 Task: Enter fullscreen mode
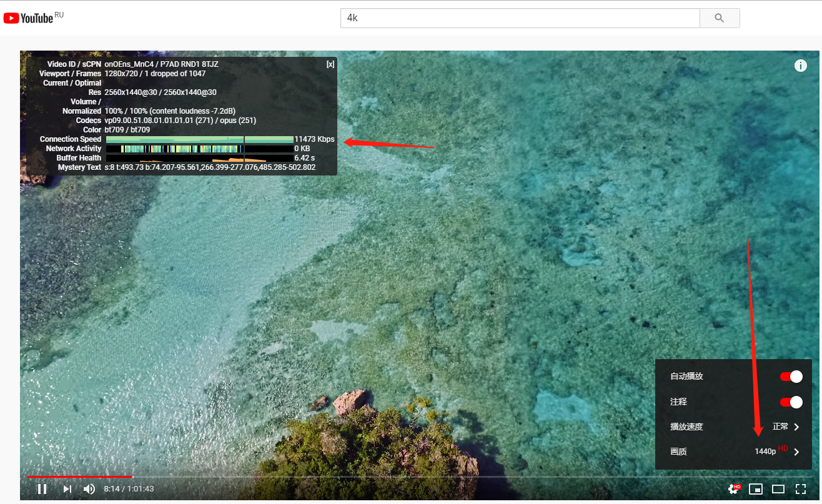coord(800,489)
